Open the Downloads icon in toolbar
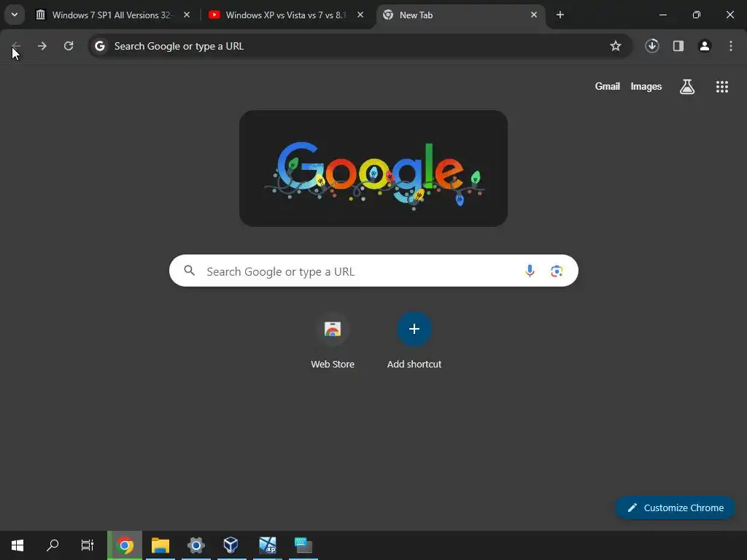Screen dimensions: 747x560 click(x=652, y=46)
